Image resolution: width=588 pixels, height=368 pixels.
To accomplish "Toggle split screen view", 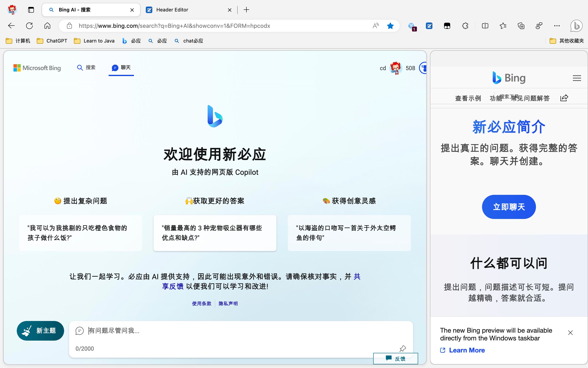I will [485, 26].
